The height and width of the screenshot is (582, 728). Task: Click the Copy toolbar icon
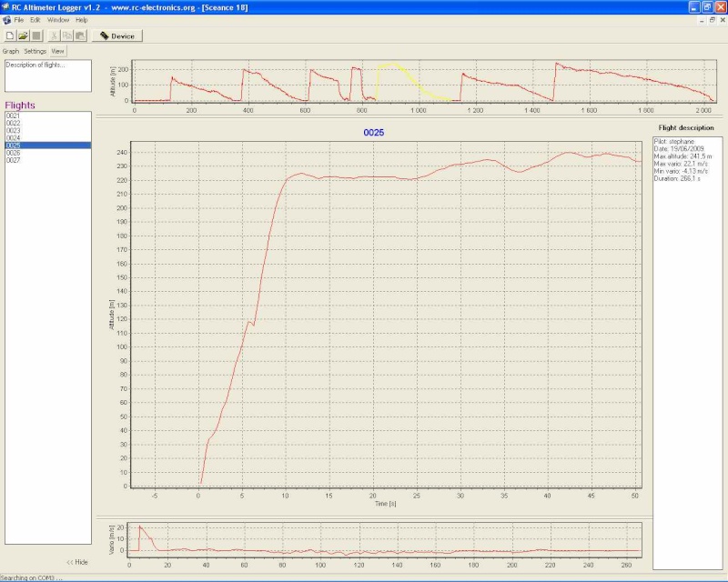click(67, 35)
